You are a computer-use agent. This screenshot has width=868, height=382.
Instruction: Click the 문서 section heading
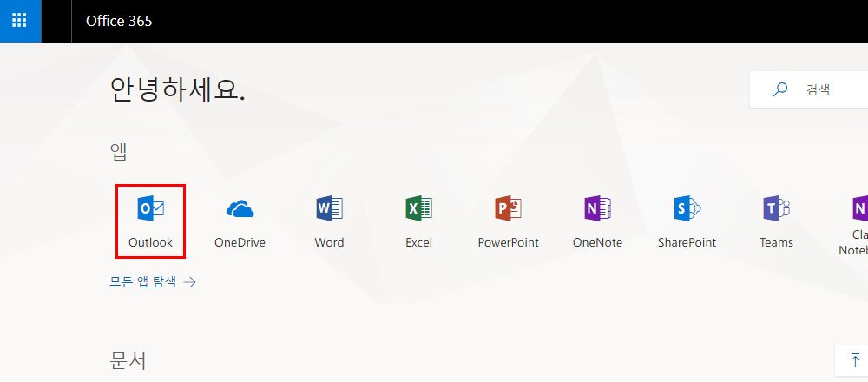(x=128, y=360)
